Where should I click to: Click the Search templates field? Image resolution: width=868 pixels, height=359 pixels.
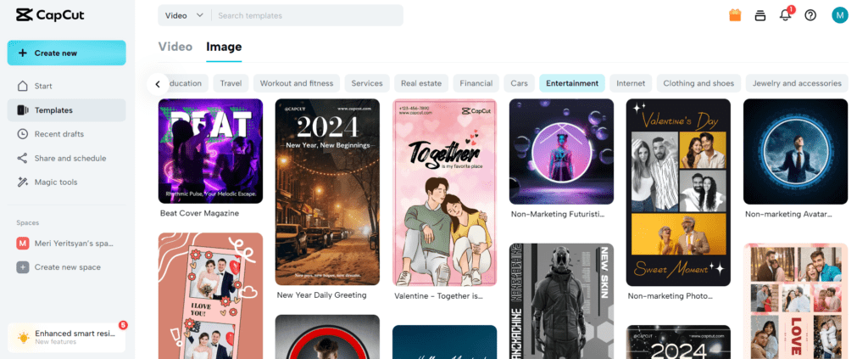point(307,15)
